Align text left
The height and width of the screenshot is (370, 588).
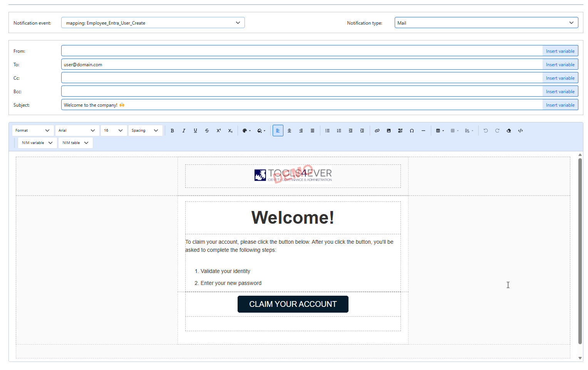click(278, 131)
